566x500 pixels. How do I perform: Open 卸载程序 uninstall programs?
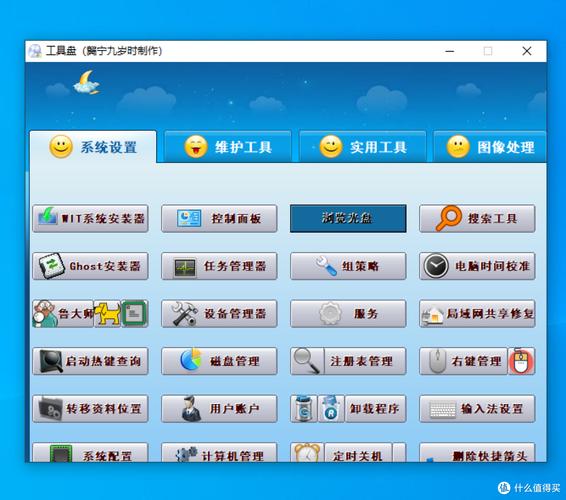[x=375, y=409]
